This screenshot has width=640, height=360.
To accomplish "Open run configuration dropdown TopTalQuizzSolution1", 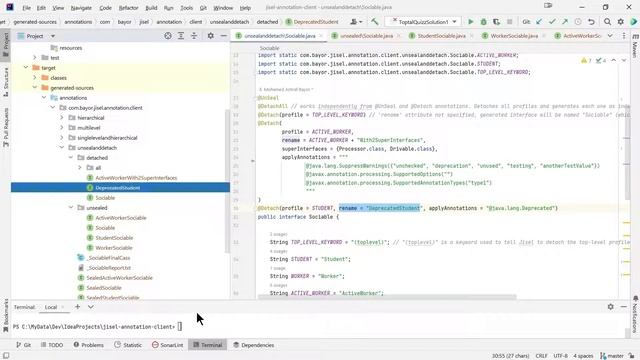I will click(x=423, y=22).
